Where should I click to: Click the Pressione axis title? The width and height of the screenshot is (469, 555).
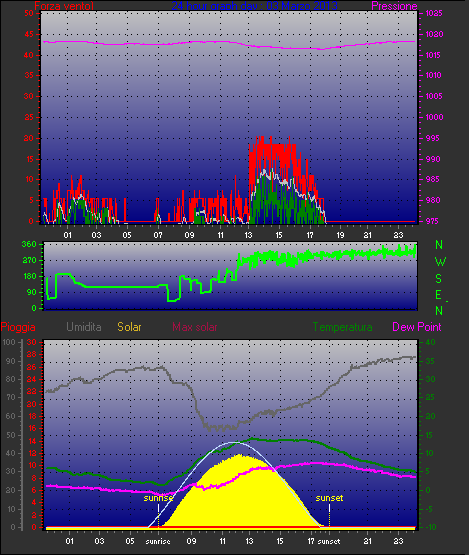coord(394,6)
